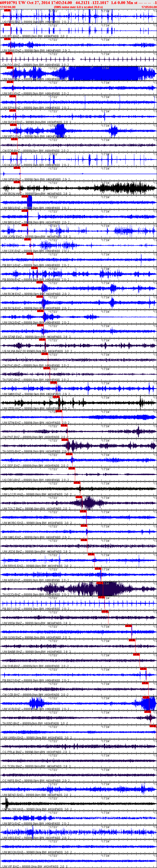Select the CC TCBU BHZ station label

click(36, 767)
